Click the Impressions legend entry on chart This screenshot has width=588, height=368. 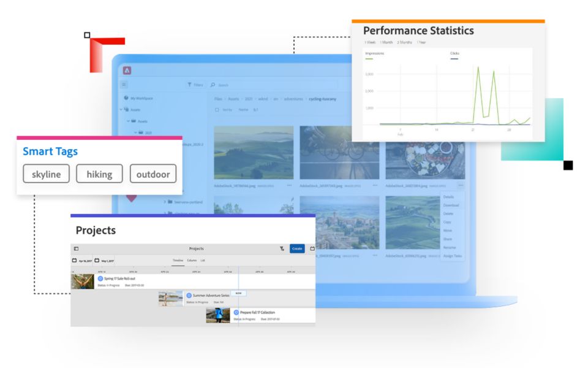tap(374, 55)
